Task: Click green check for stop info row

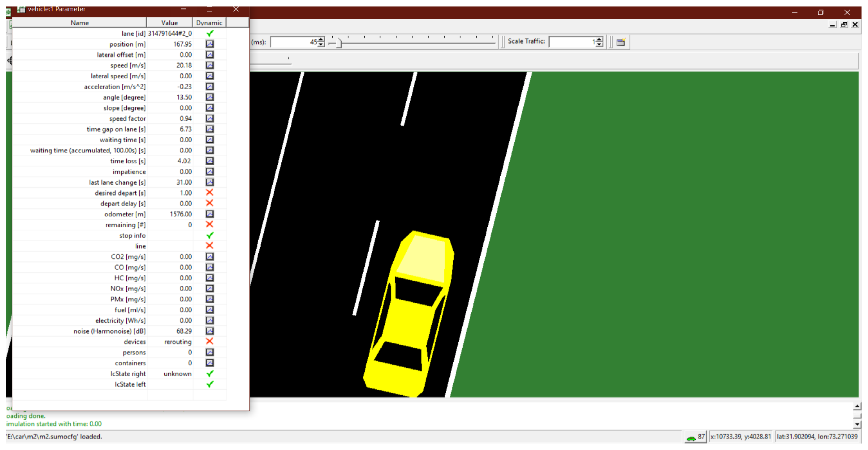Action: 210,235
